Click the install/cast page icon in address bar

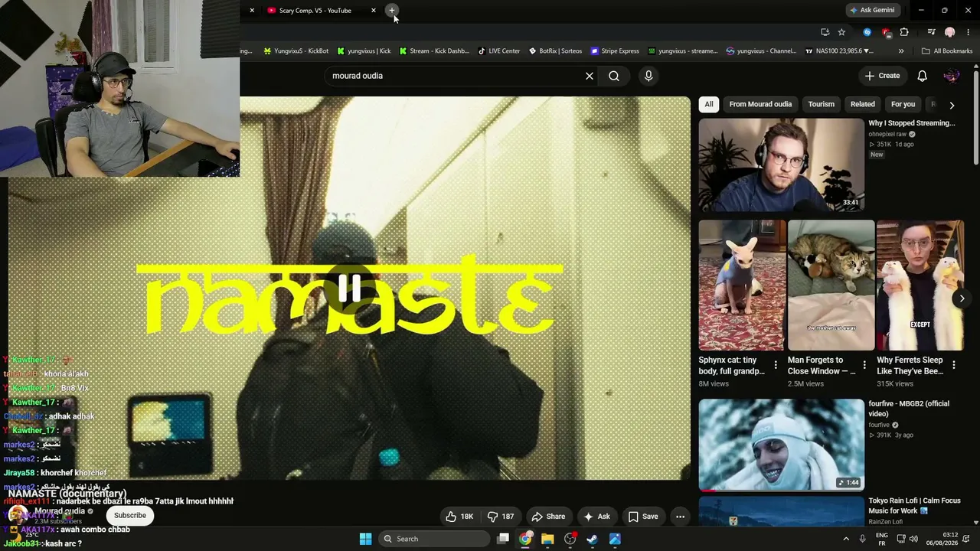point(825,32)
